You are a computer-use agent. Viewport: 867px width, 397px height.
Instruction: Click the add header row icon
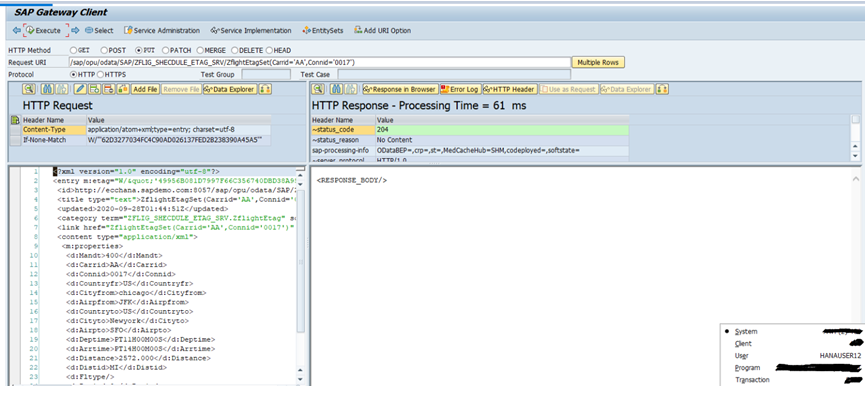[95, 89]
